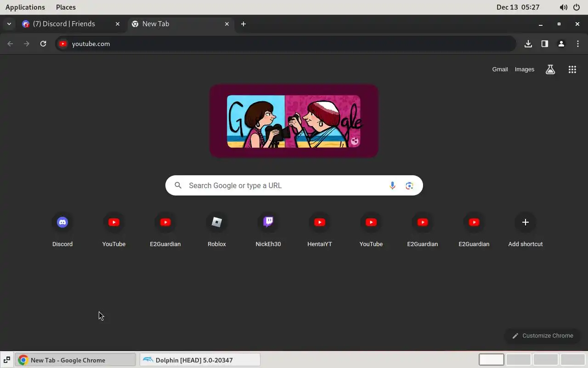Screen dimensions: 588x368
Task: Click the Add shortcut plus icon
Action: tap(526, 222)
